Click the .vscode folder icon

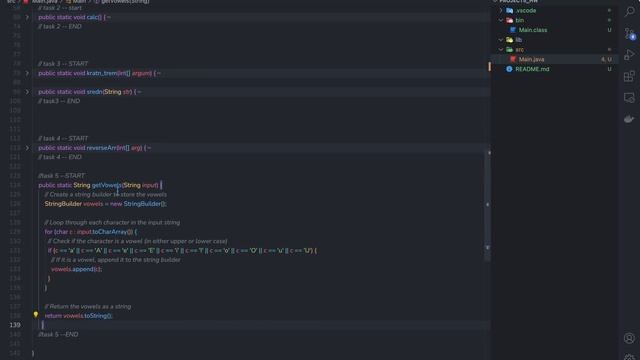[509, 10]
